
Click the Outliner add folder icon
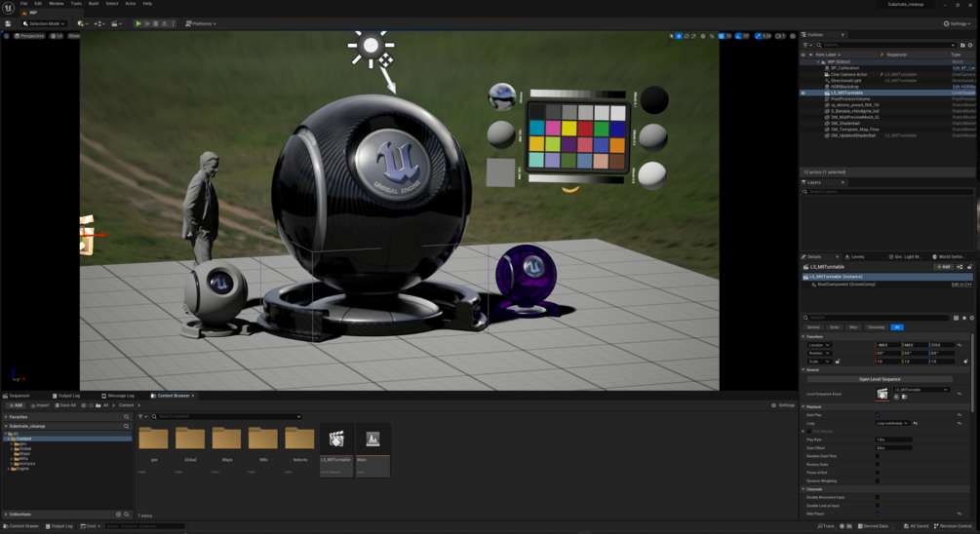(x=962, y=45)
